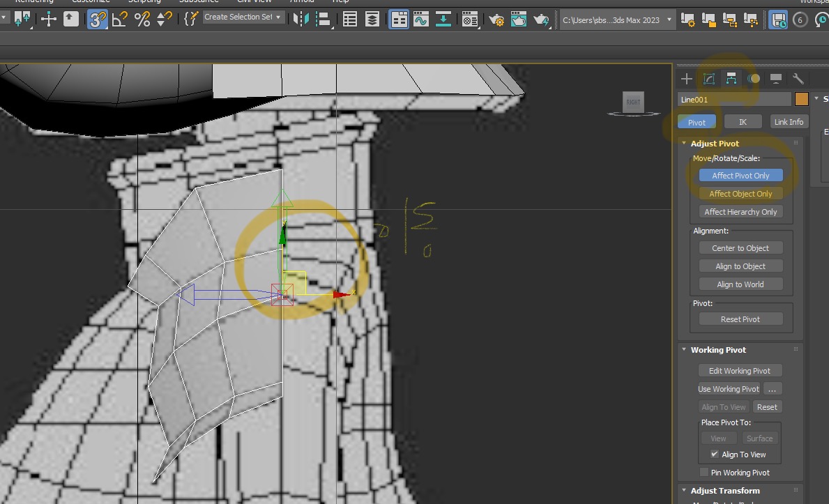Click the Line001 name field

(733, 99)
